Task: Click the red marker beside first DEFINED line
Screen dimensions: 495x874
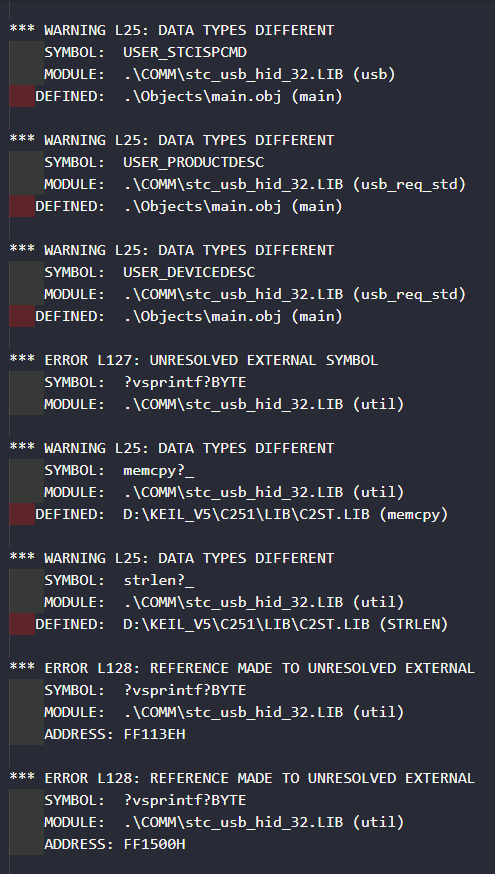Action: tap(22, 96)
